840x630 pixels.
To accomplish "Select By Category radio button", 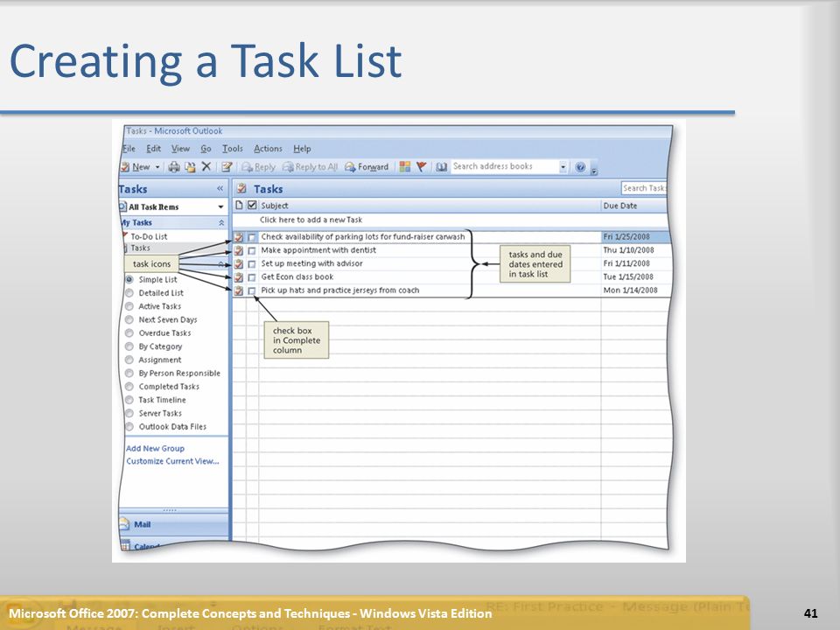I will 129,346.
